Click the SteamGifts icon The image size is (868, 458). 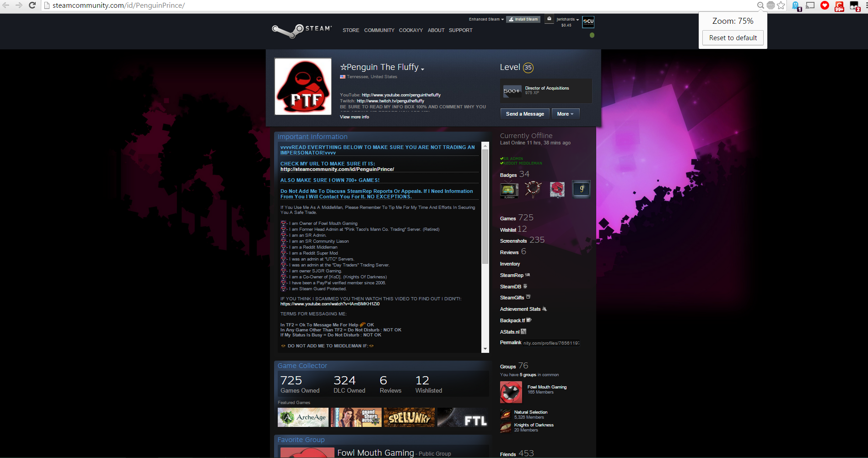(528, 297)
